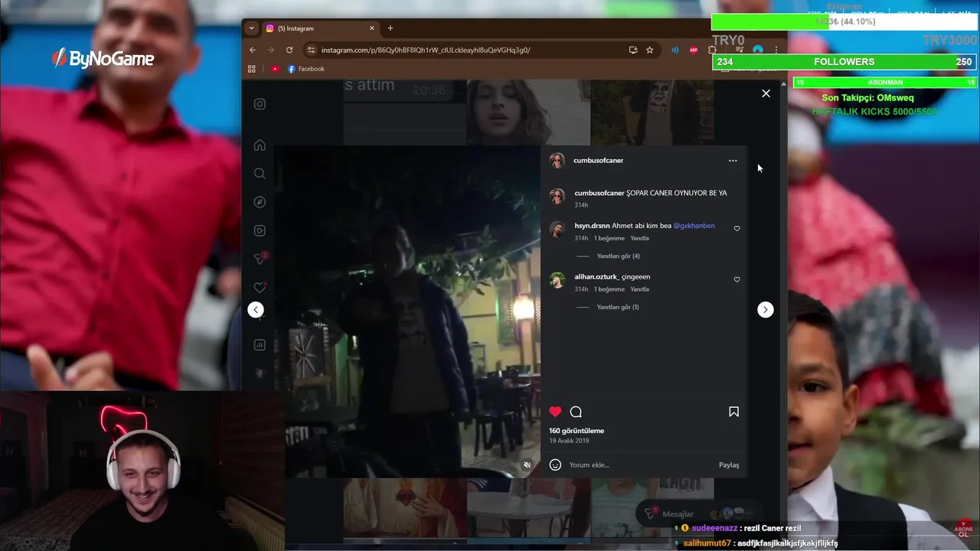Click the caption 'ŞOPAR CANER OYNUYOR BE YA'
Screen dimensions: 980x551
click(x=677, y=193)
